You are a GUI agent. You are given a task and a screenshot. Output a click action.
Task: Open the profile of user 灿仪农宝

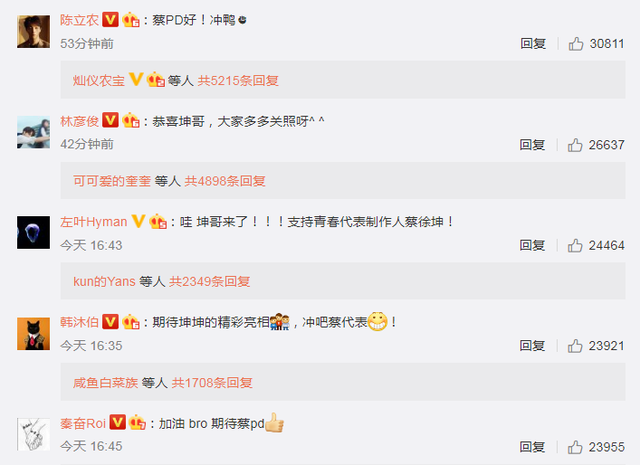(x=99, y=80)
